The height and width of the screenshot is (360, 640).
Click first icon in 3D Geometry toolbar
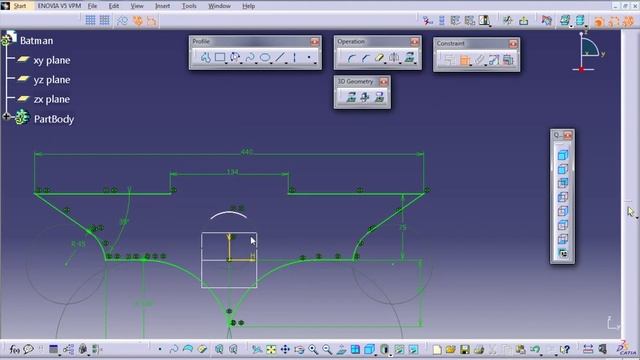click(x=351, y=97)
